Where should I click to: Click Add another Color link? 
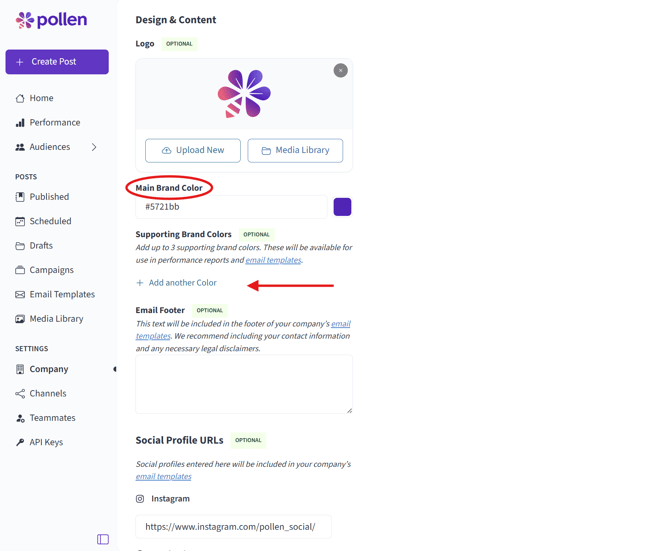coord(176,283)
